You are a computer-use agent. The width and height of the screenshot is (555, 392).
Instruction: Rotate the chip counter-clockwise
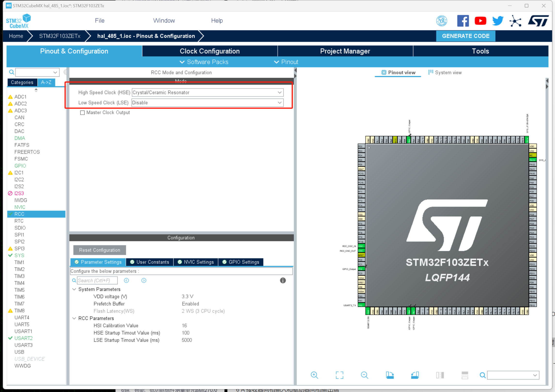415,375
